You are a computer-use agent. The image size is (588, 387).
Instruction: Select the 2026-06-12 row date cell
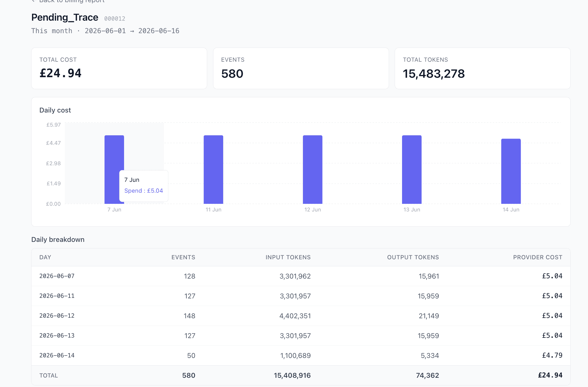pyautogui.click(x=57, y=316)
